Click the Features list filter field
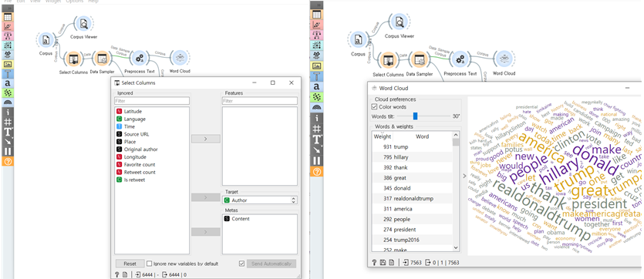 pos(260,100)
